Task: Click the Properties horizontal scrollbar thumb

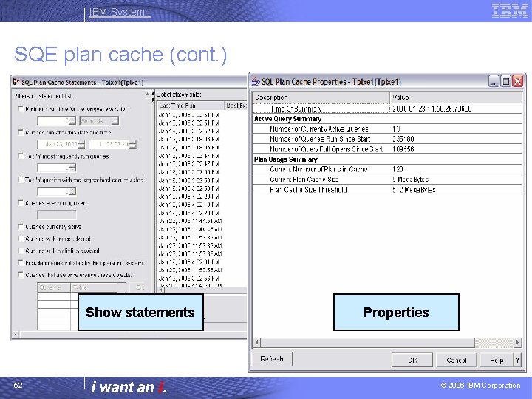Action: (368, 342)
